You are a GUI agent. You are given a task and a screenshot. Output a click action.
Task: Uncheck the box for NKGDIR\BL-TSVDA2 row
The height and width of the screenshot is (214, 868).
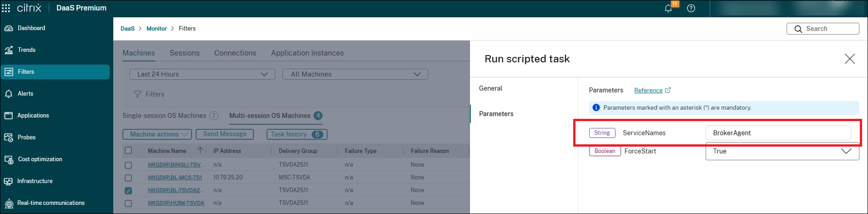pos(128,190)
